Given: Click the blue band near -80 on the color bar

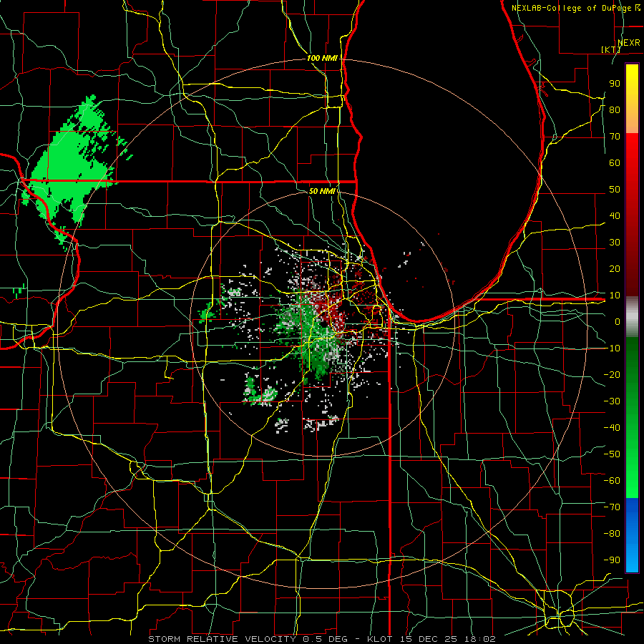Looking at the screenshot, I should tap(632, 534).
